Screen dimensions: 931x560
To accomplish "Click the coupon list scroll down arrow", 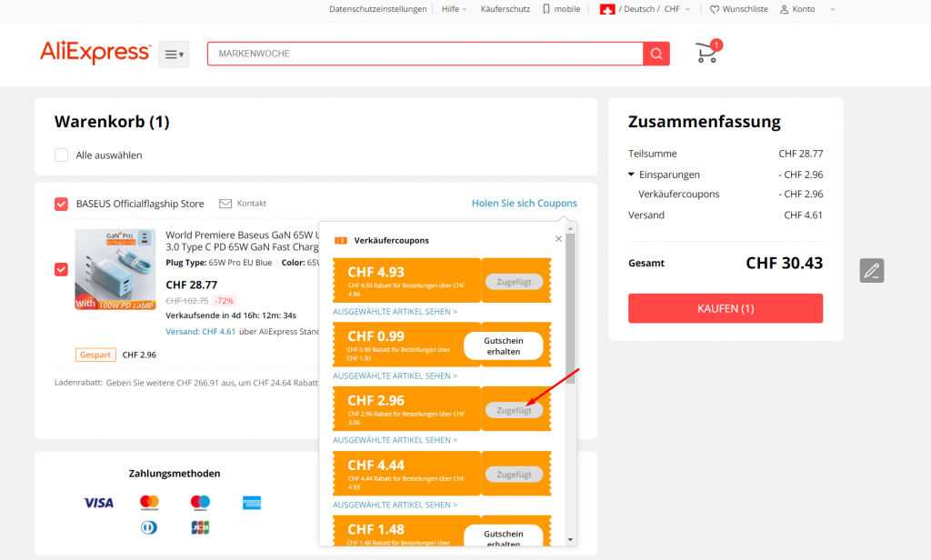I will coord(571,540).
